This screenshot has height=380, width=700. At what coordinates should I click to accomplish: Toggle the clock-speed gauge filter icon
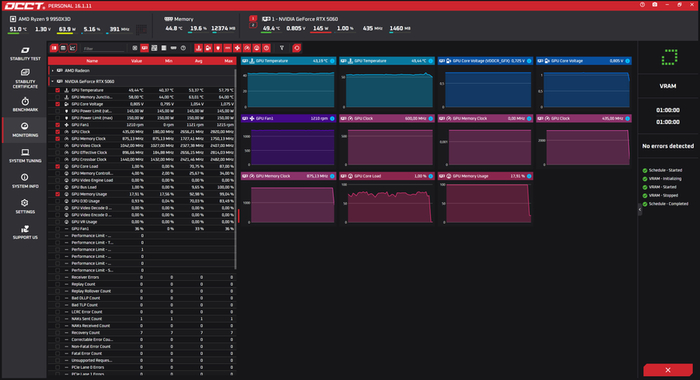(247, 48)
